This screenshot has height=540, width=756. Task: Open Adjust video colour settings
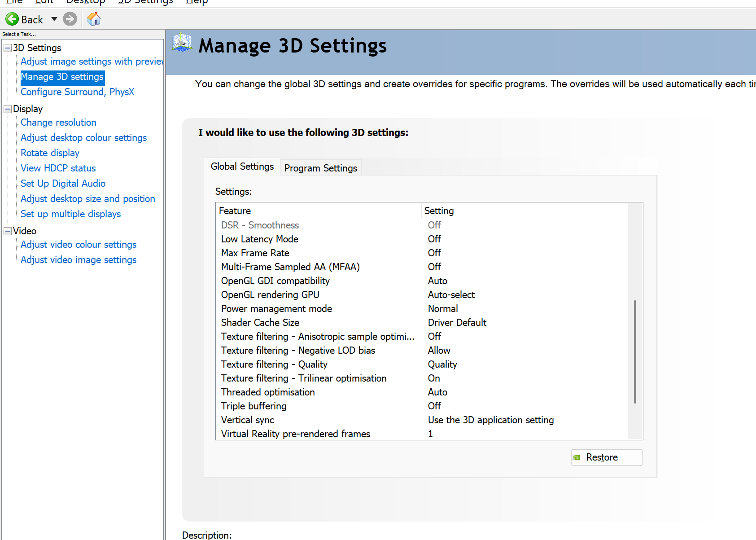point(79,245)
